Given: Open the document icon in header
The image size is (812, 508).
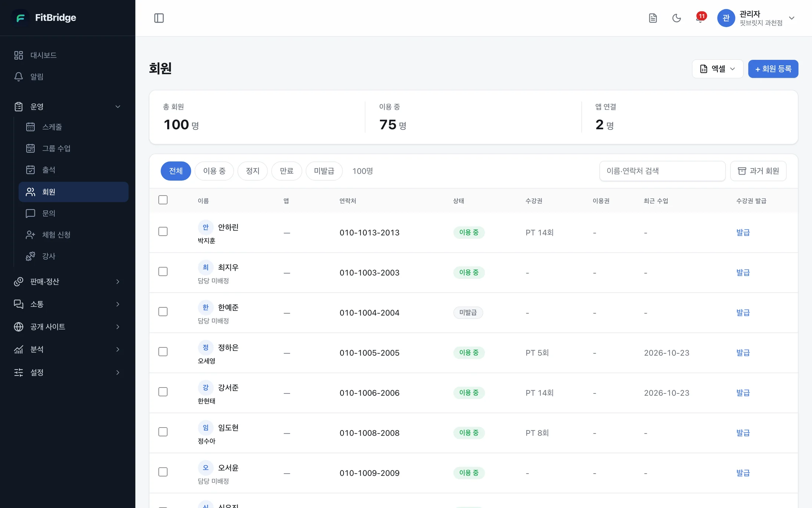Looking at the screenshot, I should [x=653, y=18].
